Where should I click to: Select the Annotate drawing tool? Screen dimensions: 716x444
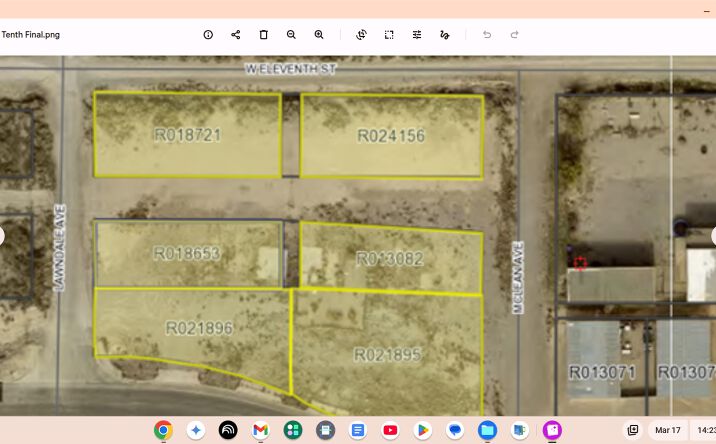(444, 35)
